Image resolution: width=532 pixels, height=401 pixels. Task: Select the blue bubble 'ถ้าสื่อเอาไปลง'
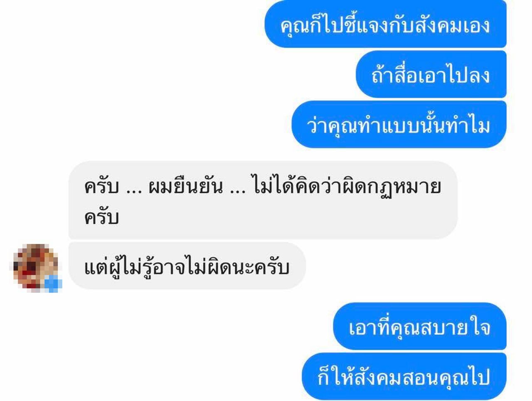pos(431,74)
